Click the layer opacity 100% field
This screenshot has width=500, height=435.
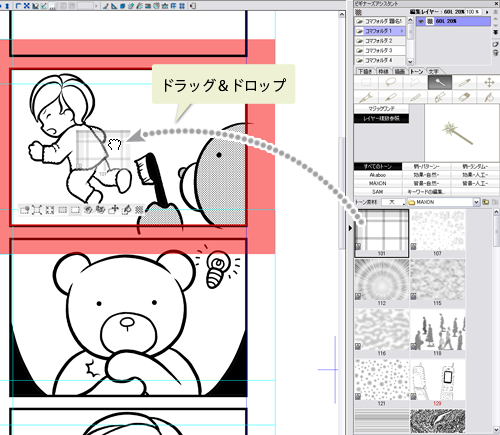(x=473, y=12)
